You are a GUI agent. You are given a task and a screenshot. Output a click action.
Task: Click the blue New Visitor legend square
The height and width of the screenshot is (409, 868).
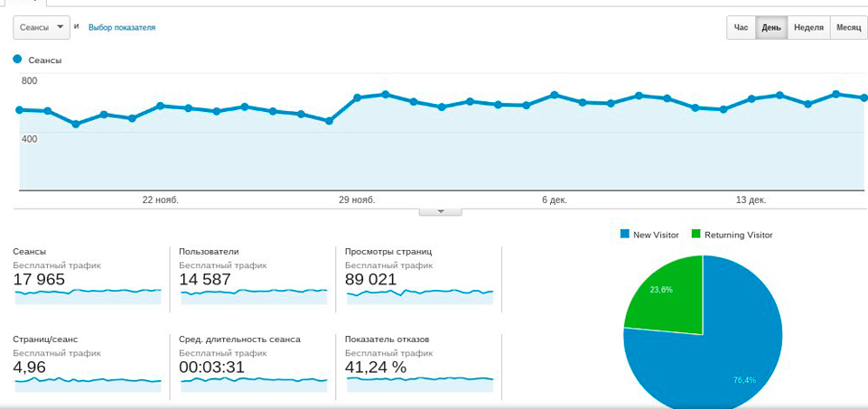(624, 235)
